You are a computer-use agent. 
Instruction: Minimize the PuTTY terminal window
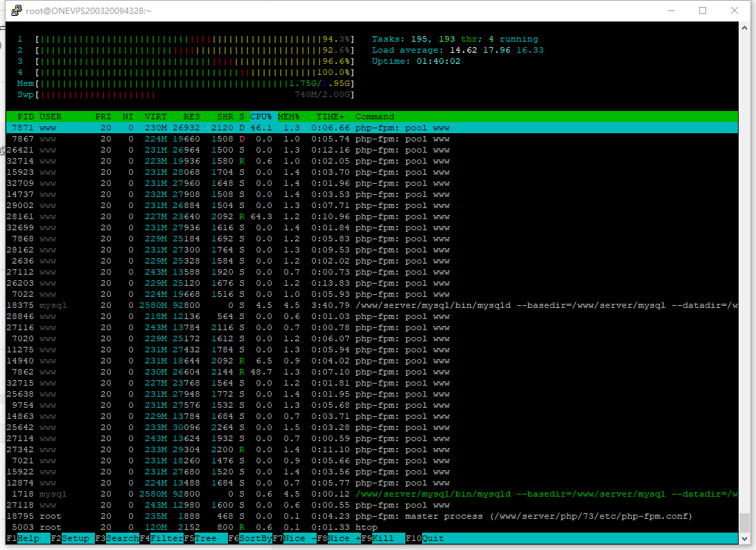coord(671,10)
